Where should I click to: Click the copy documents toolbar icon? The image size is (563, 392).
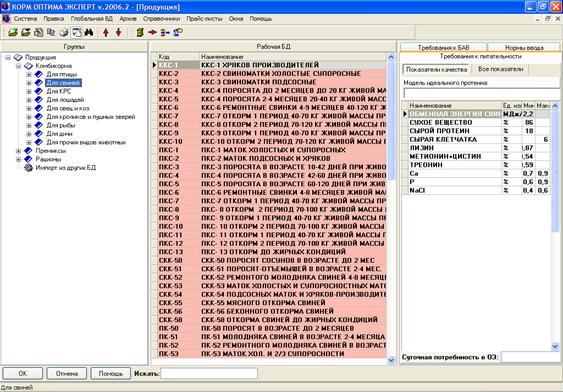click(51, 33)
